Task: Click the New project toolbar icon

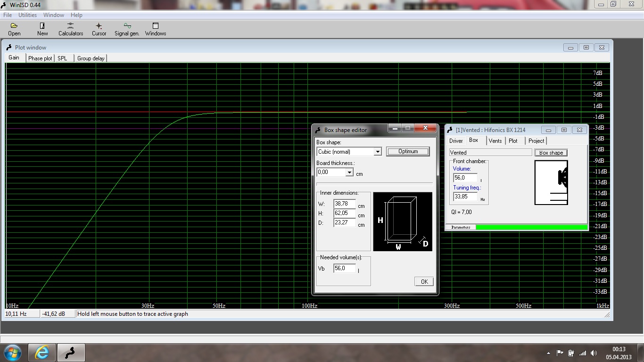Action: pos(42,29)
